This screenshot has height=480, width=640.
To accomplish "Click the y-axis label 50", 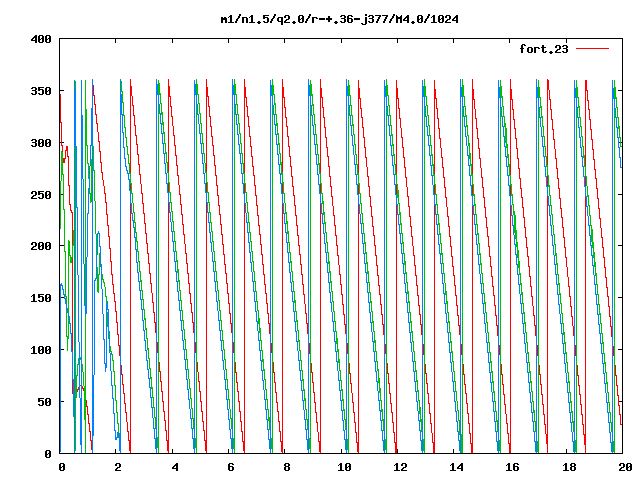I will pos(44,402).
